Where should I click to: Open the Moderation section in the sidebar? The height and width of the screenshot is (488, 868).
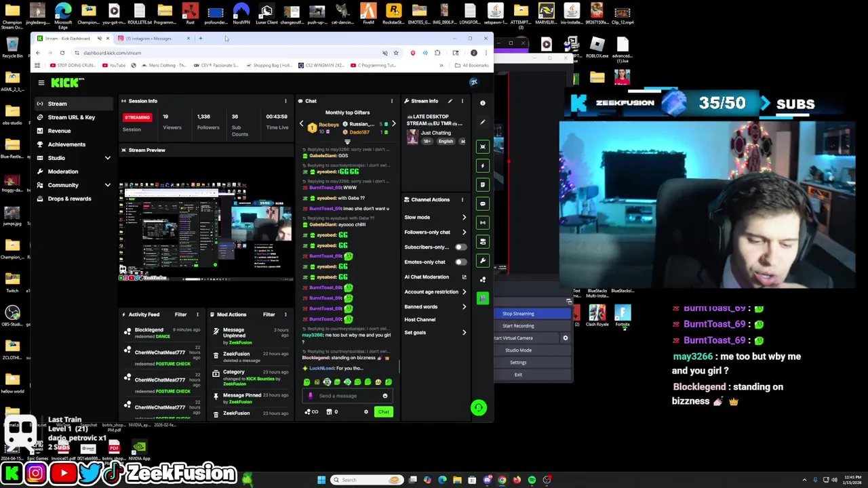click(74, 171)
